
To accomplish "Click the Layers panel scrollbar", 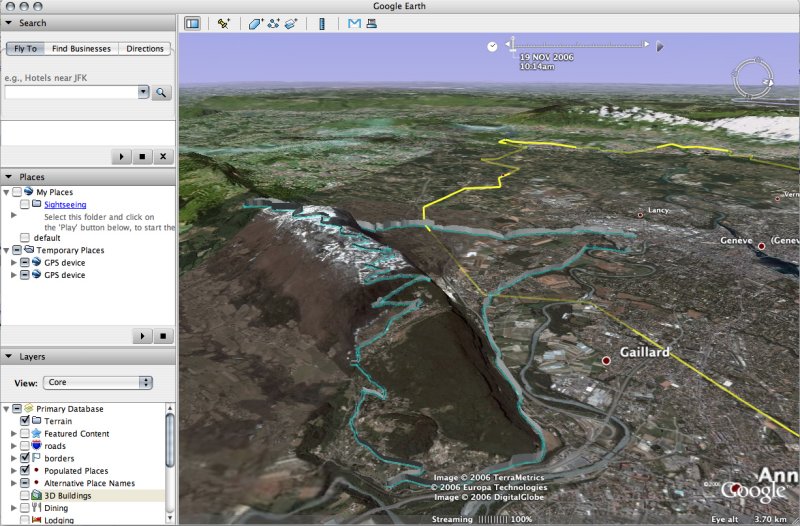I will [170, 440].
